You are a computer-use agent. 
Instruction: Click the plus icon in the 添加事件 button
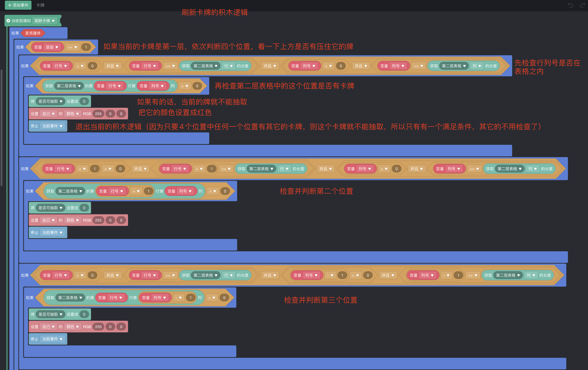coord(10,5)
